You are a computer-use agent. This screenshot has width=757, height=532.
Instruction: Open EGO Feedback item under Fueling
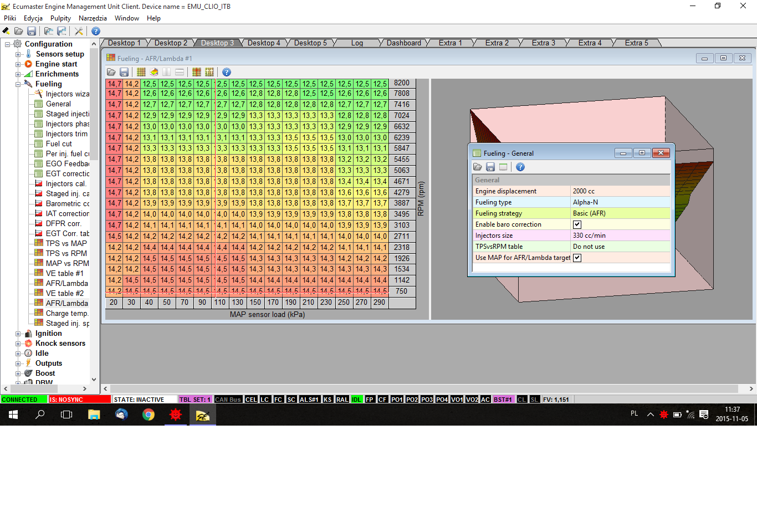[67, 163]
